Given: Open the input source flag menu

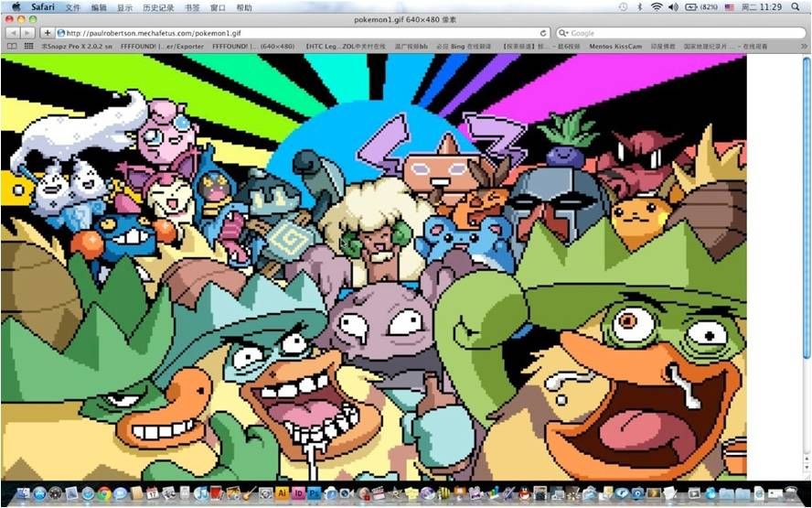Looking at the screenshot, I should click(x=729, y=7).
